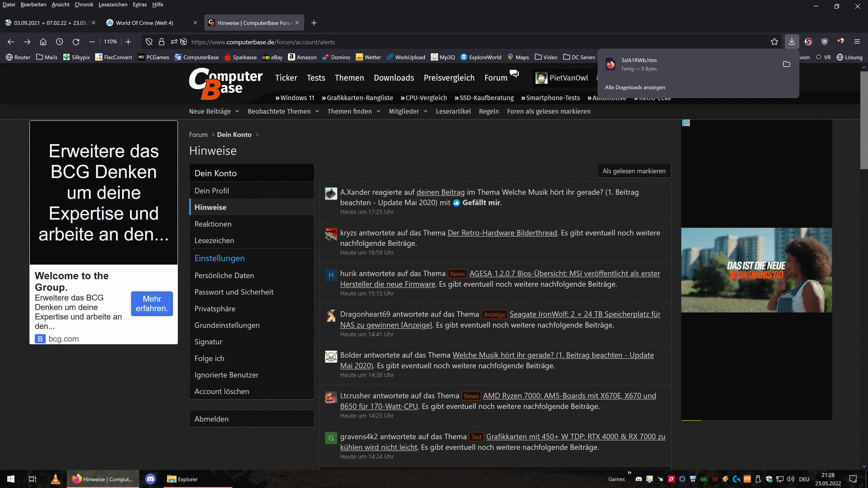
Task: Expand the Neue Beiträge dropdown arrow
Action: point(237,111)
